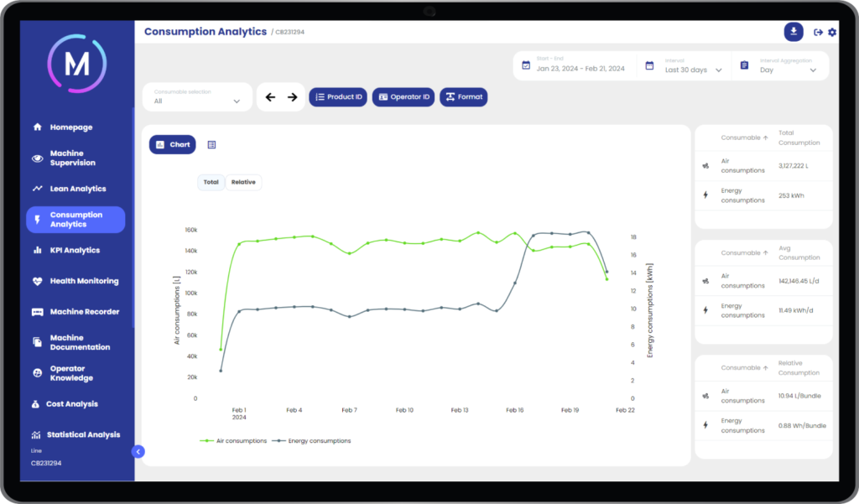Click the Homepage house icon
The height and width of the screenshot is (504, 859).
[37, 127]
